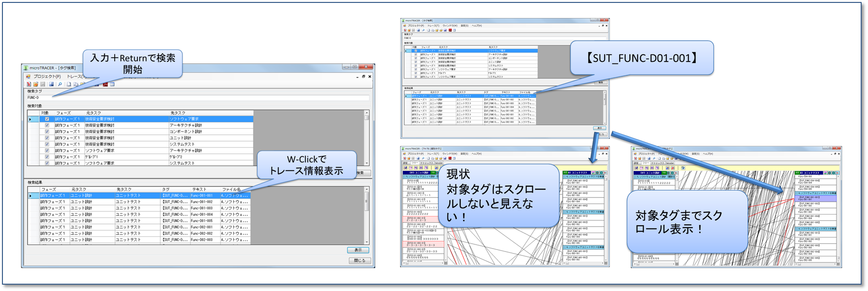
Task: Click タグ column header in large window 検索結果 table
Action: tap(175, 189)
